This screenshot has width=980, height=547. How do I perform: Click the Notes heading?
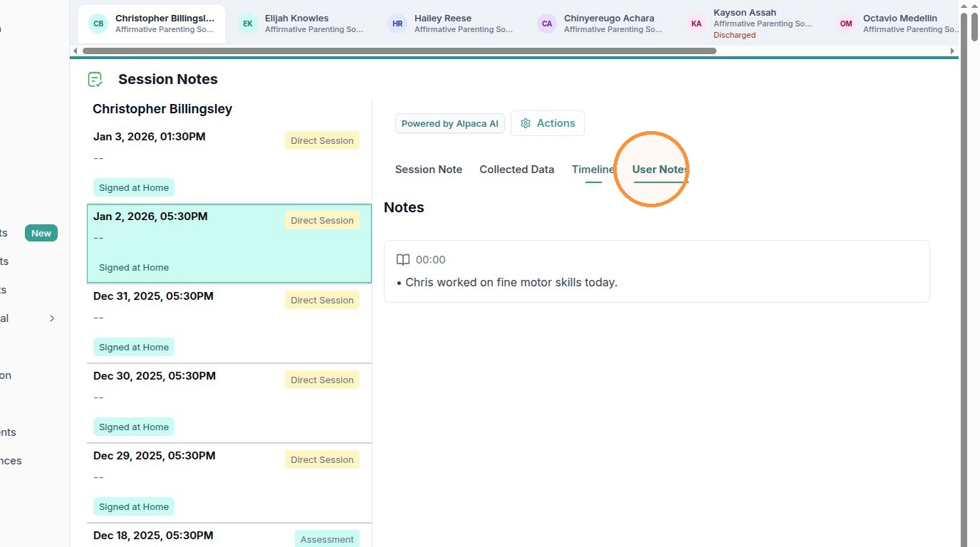click(x=404, y=207)
